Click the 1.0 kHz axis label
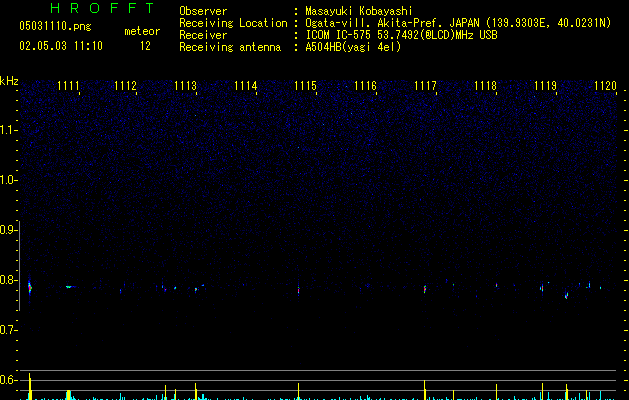 [7, 180]
